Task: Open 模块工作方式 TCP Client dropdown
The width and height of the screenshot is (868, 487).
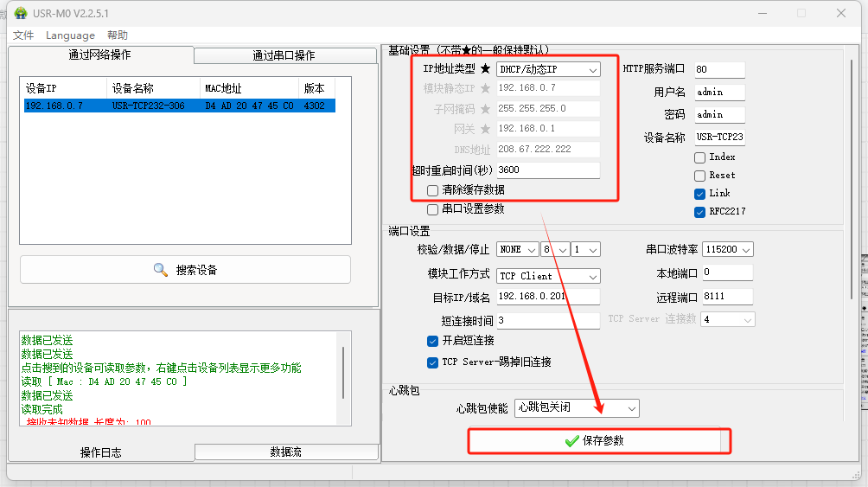Action: 548,276
